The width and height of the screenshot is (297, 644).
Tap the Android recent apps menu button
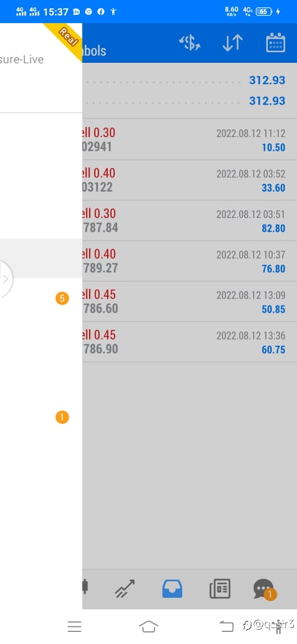(x=74, y=626)
